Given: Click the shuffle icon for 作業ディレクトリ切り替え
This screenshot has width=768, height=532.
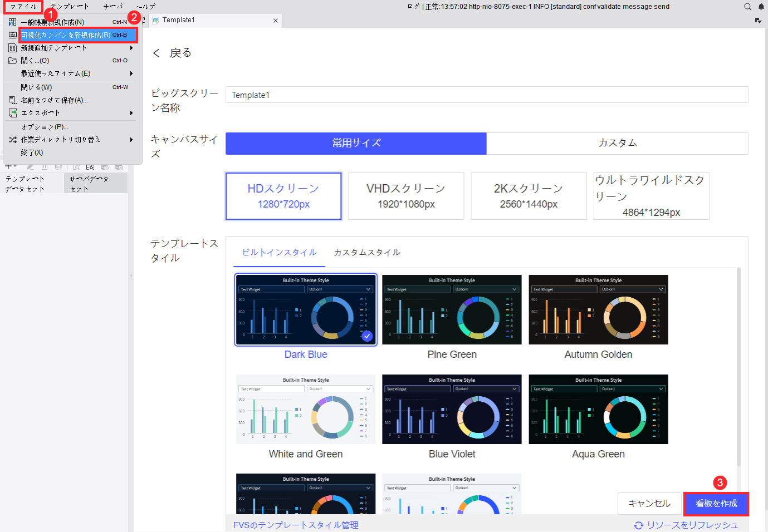Looking at the screenshot, I should [x=12, y=140].
